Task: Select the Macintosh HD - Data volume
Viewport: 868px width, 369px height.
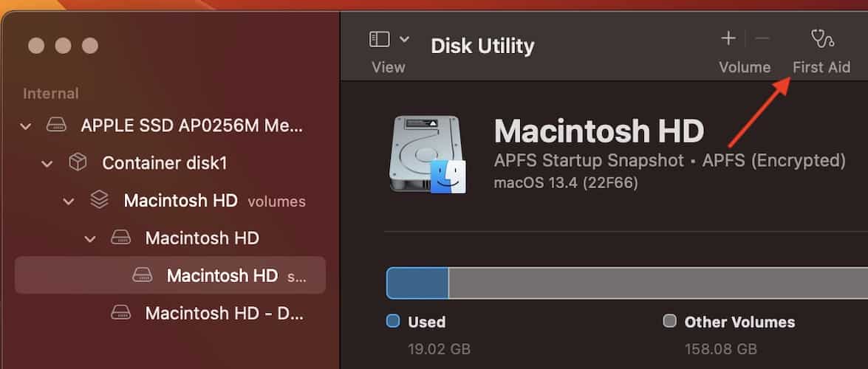Action: click(224, 313)
